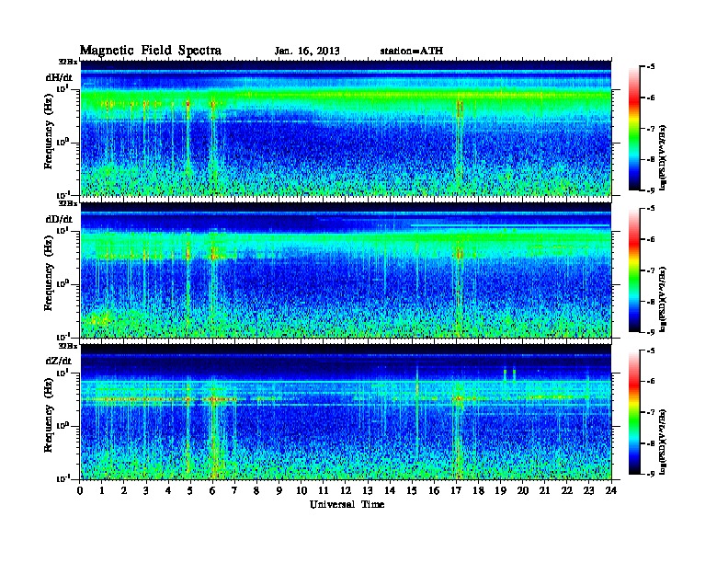Viewport: 728px width, 563px height.
Task: Click hour 2 on the Universal Time axis
Action: coord(124,491)
